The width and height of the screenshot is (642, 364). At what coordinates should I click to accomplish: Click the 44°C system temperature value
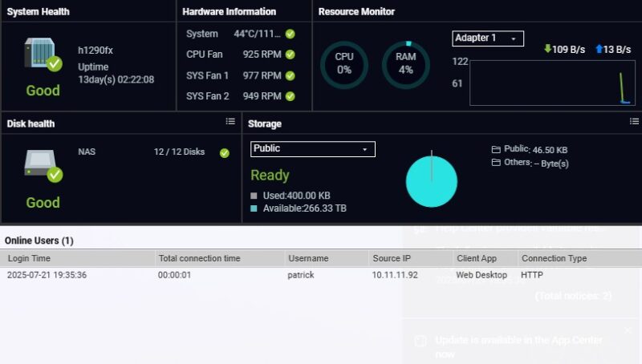257,34
